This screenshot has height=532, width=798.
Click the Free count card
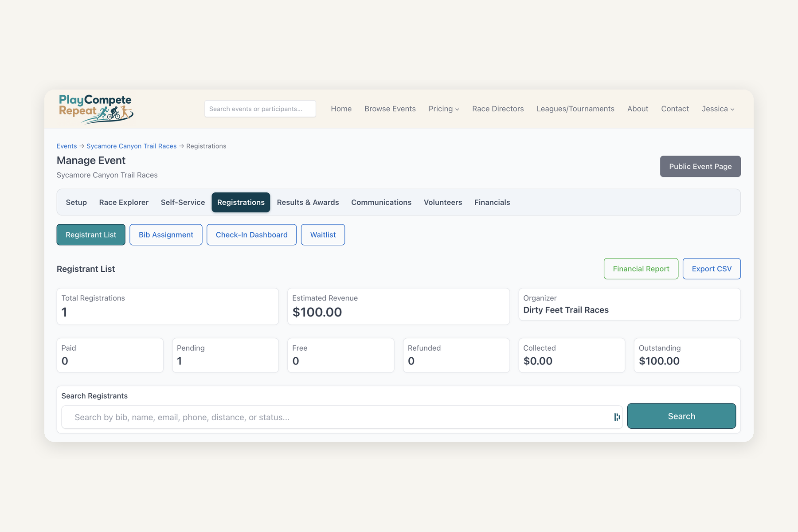(x=341, y=356)
